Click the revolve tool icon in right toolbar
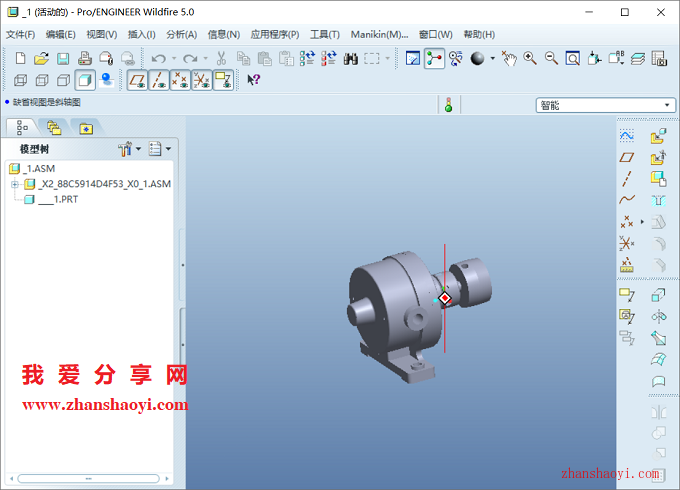The width and height of the screenshot is (680, 490). point(658,317)
